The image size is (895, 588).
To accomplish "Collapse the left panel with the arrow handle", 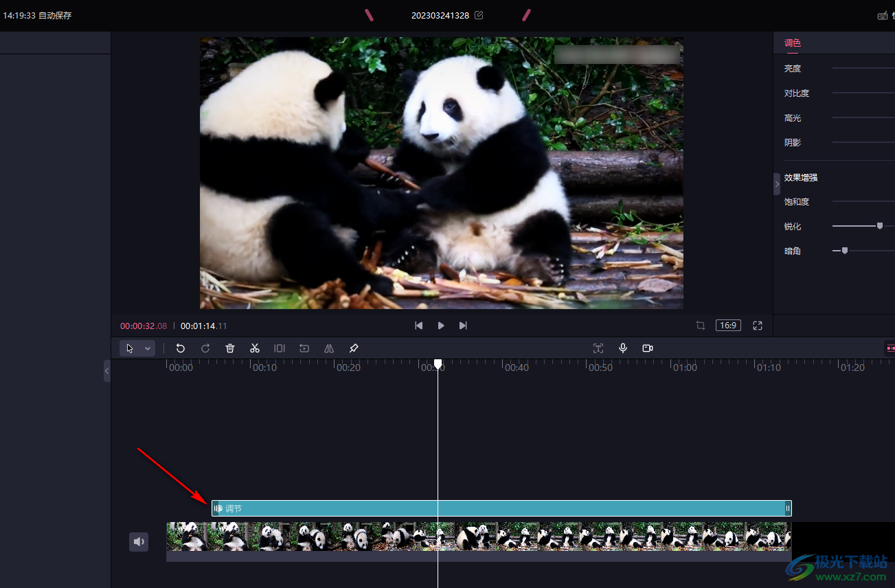I will point(106,371).
